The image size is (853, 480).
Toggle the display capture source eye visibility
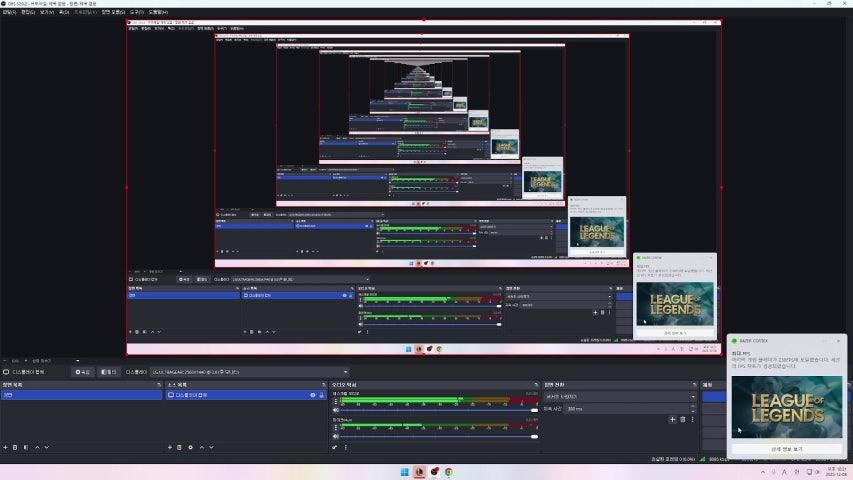pos(312,395)
